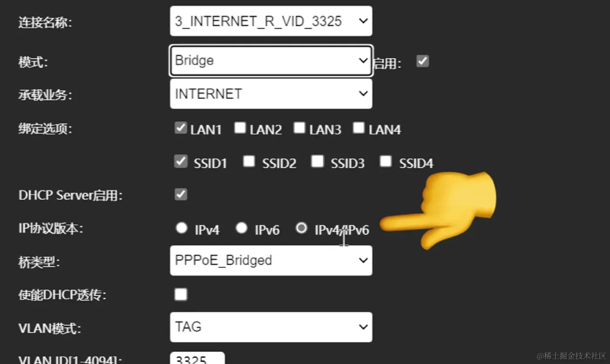Uncheck the SSID1 binding checkbox
The height and width of the screenshot is (364, 610).
click(181, 161)
